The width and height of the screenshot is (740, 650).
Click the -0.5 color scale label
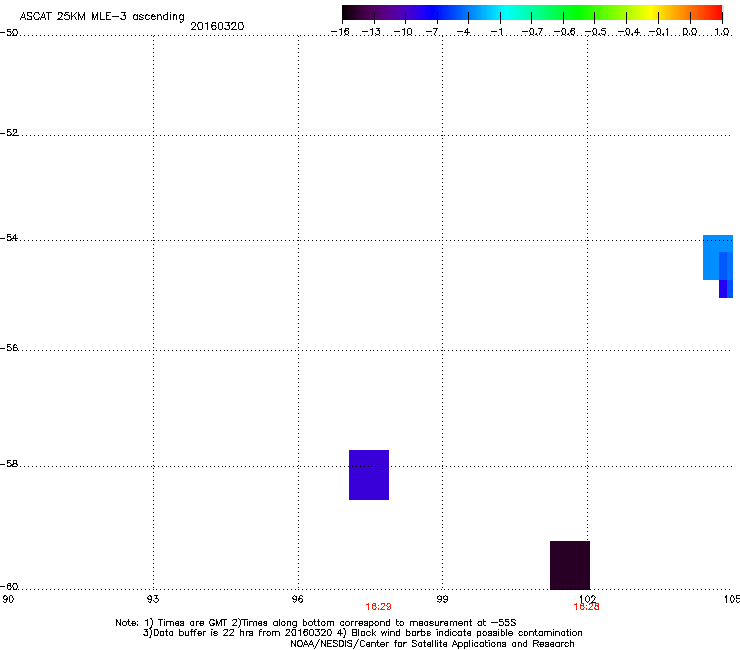coord(596,32)
